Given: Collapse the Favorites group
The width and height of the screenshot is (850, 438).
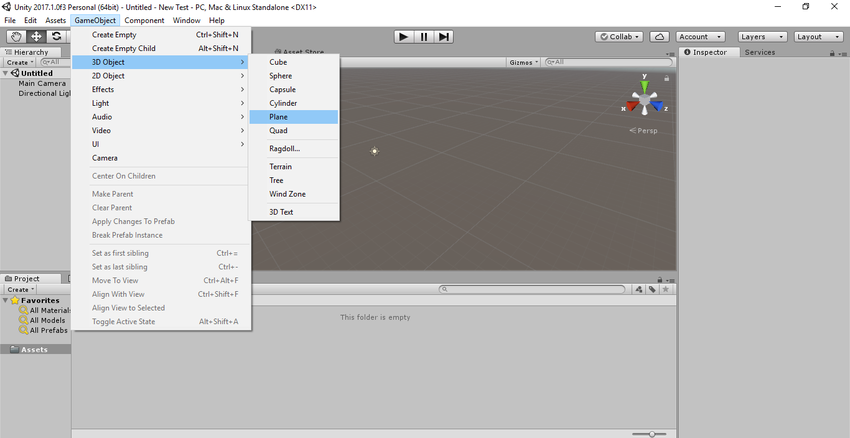Looking at the screenshot, I should [x=5, y=300].
